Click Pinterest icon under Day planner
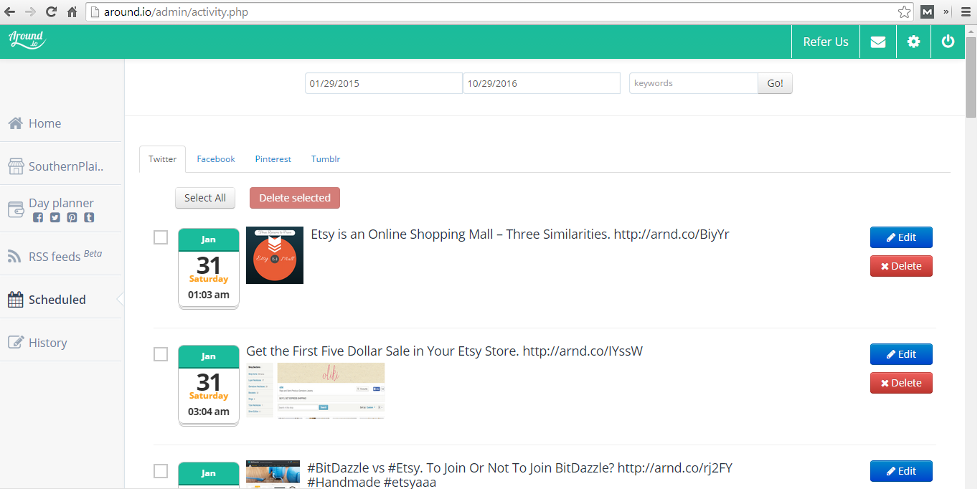 (72, 217)
